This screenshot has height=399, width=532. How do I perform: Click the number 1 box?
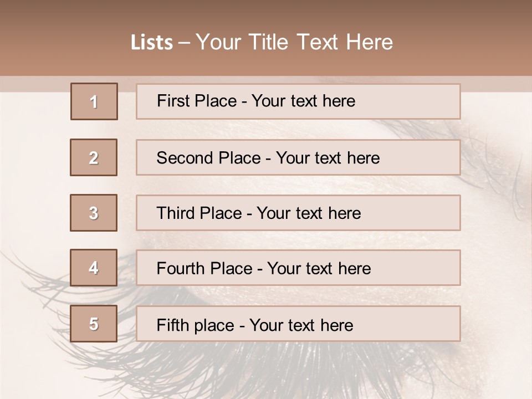pyautogui.click(x=94, y=101)
